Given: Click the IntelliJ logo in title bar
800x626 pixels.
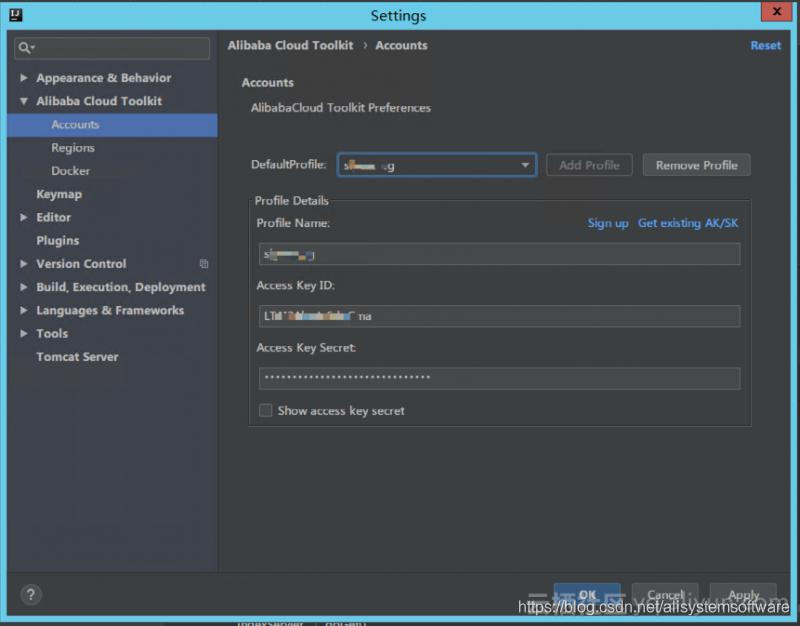Looking at the screenshot, I should tap(15, 15).
